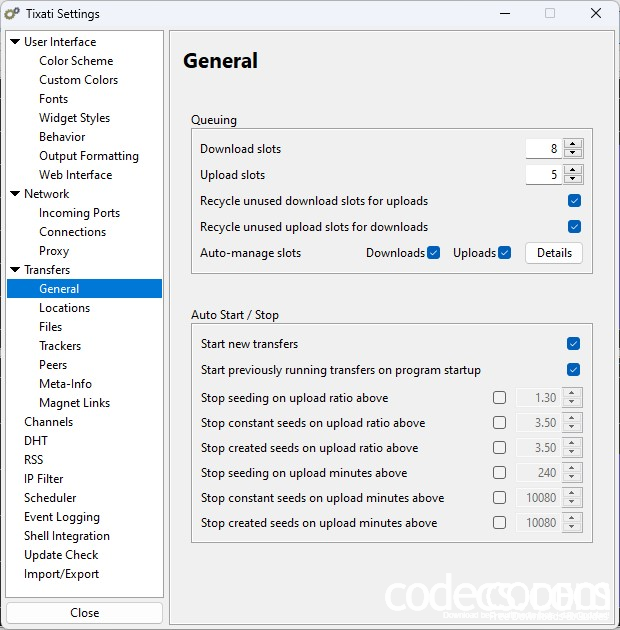The width and height of the screenshot is (620, 630).
Task: Decrease Download slots with down arrow
Action: pos(573,153)
